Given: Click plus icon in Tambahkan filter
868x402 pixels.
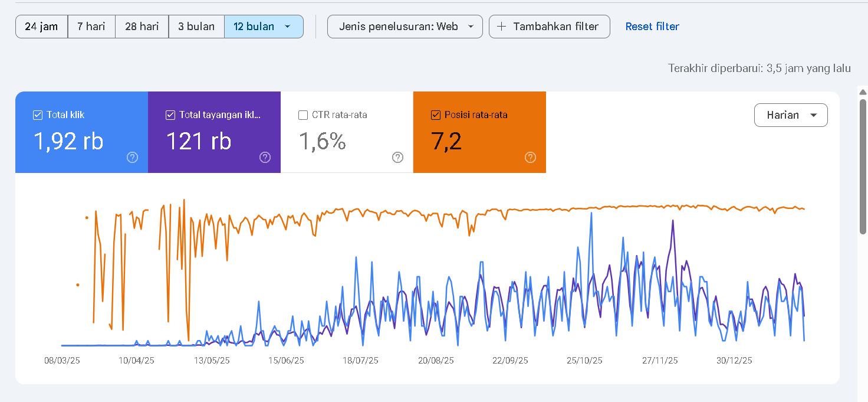Looking at the screenshot, I should tap(502, 27).
